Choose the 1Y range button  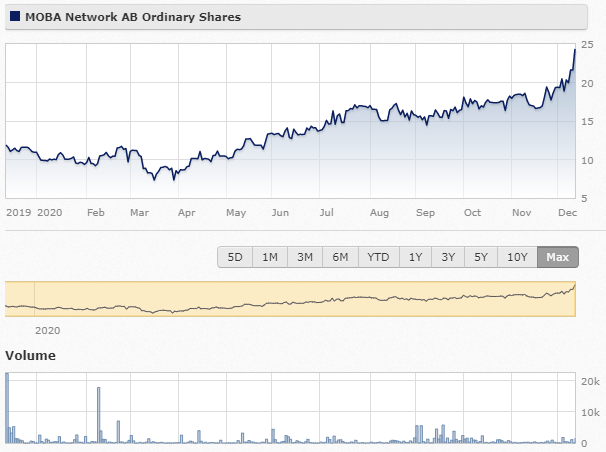pyautogui.click(x=415, y=257)
